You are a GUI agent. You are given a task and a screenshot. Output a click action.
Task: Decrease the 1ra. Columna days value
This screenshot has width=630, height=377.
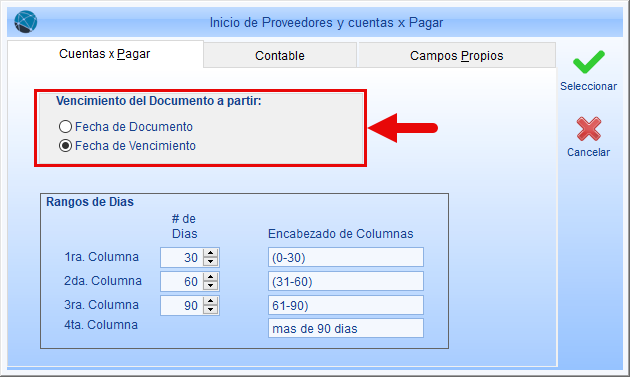click(211, 261)
